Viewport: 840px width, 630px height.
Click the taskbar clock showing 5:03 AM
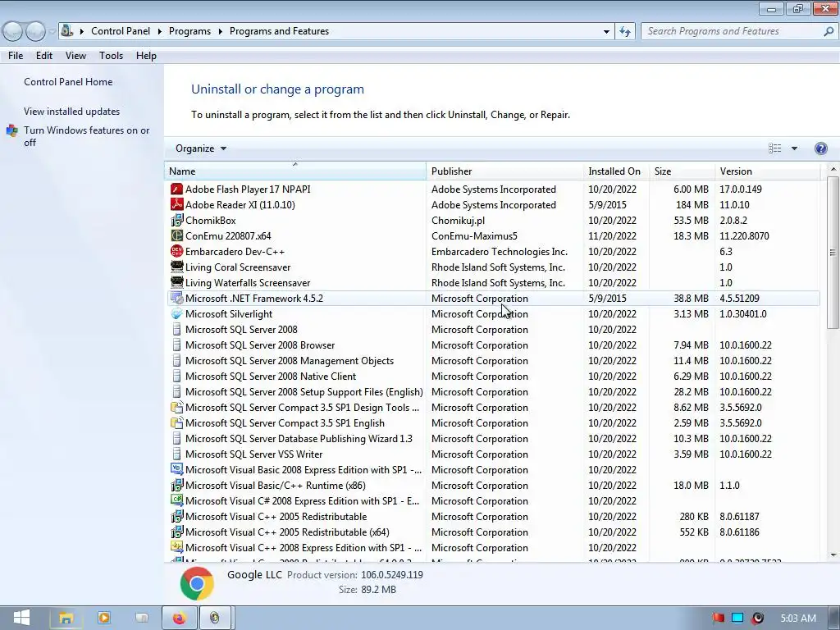(x=797, y=619)
